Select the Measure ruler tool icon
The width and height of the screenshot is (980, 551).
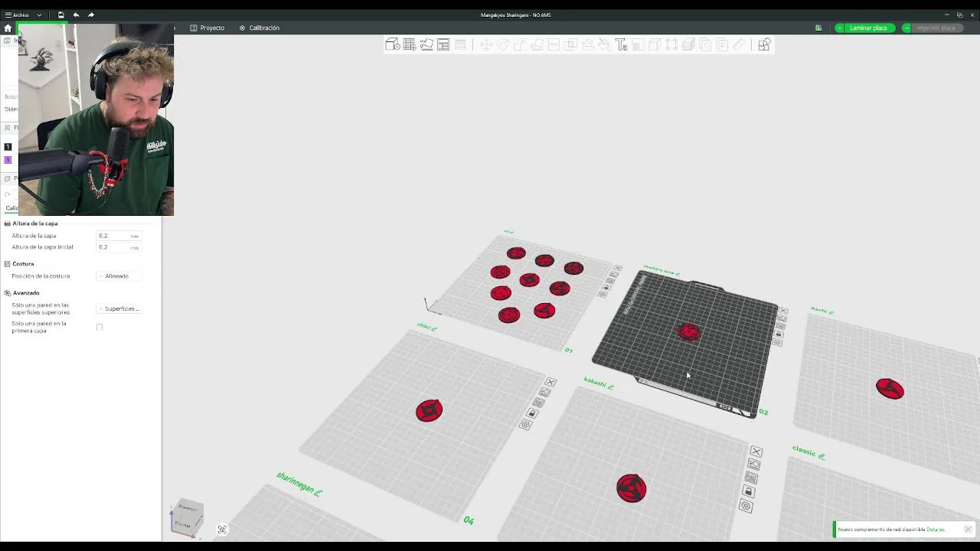739,44
